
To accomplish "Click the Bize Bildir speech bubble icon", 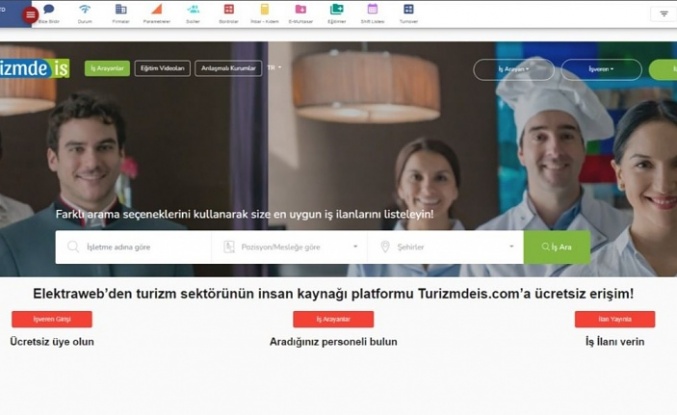I will click(49, 9).
